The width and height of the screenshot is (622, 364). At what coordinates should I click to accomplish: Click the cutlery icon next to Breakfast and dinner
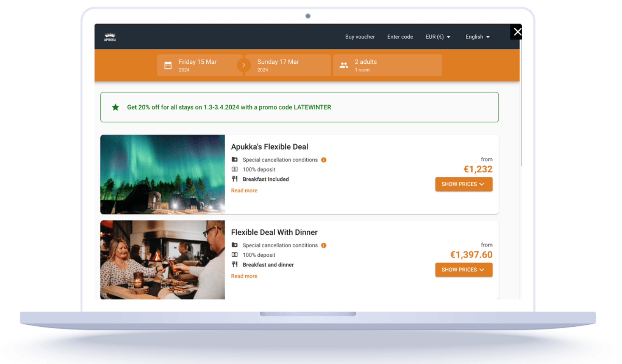pos(234,264)
